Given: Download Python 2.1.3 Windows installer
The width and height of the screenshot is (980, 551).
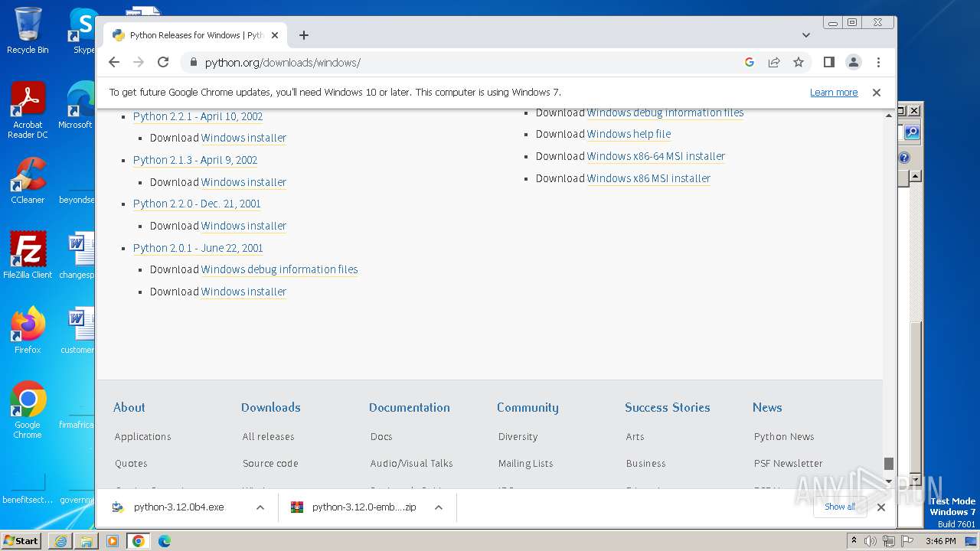Looking at the screenshot, I should coord(243,182).
